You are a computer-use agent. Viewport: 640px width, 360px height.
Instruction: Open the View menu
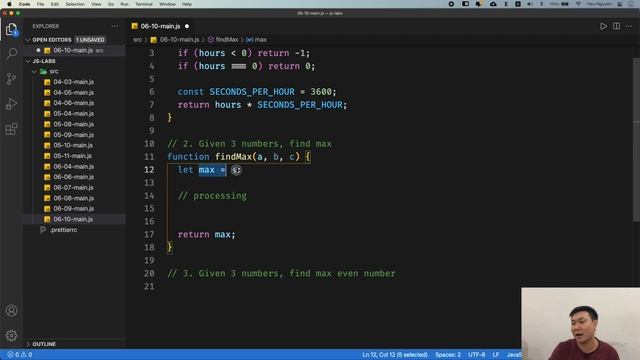[96, 4]
